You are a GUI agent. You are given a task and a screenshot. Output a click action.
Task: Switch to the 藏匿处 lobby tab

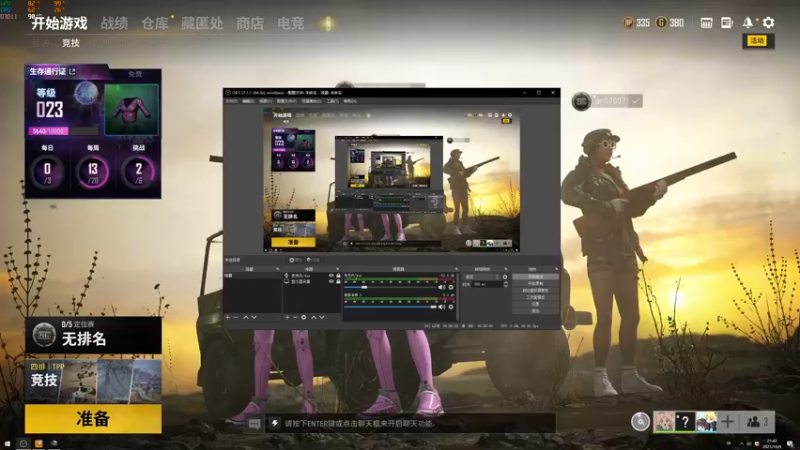coord(202,23)
